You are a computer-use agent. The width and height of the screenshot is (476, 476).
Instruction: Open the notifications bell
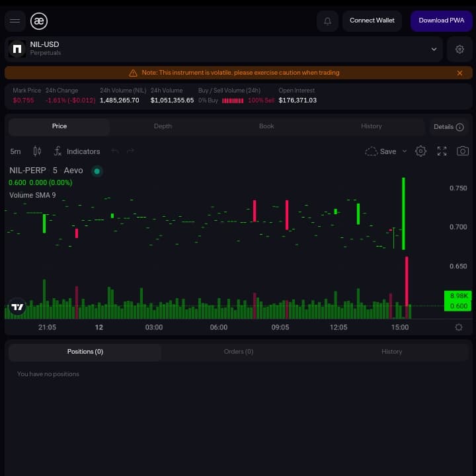click(327, 21)
